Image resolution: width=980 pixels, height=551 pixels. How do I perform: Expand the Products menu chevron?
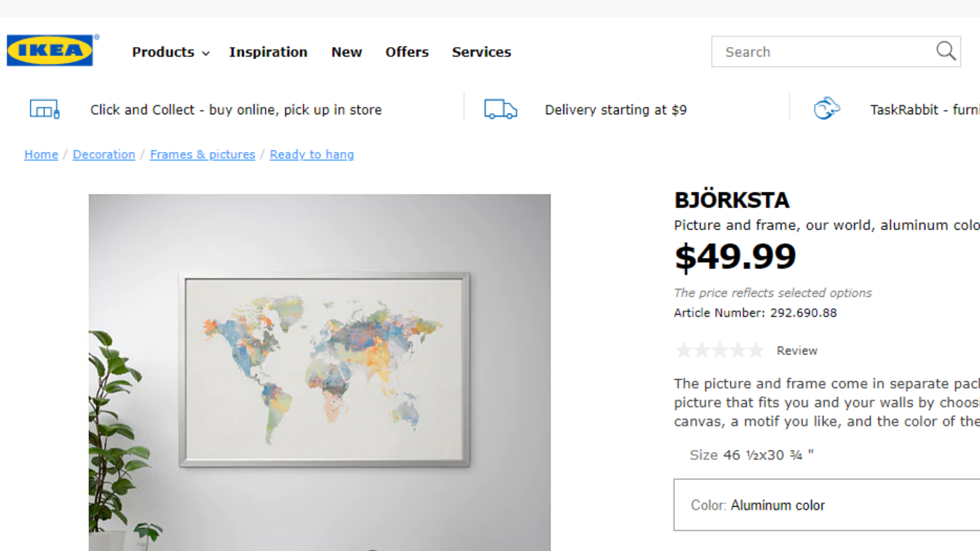(206, 53)
